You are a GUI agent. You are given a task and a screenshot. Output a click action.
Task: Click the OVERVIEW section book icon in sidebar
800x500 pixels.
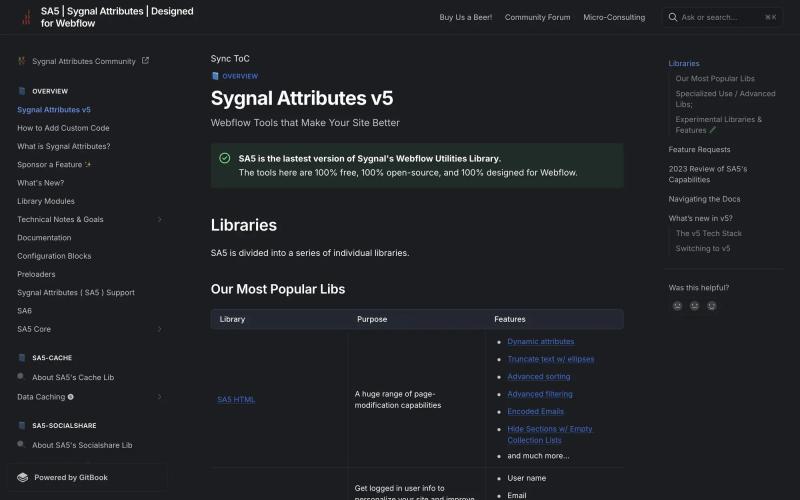pos(21,91)
